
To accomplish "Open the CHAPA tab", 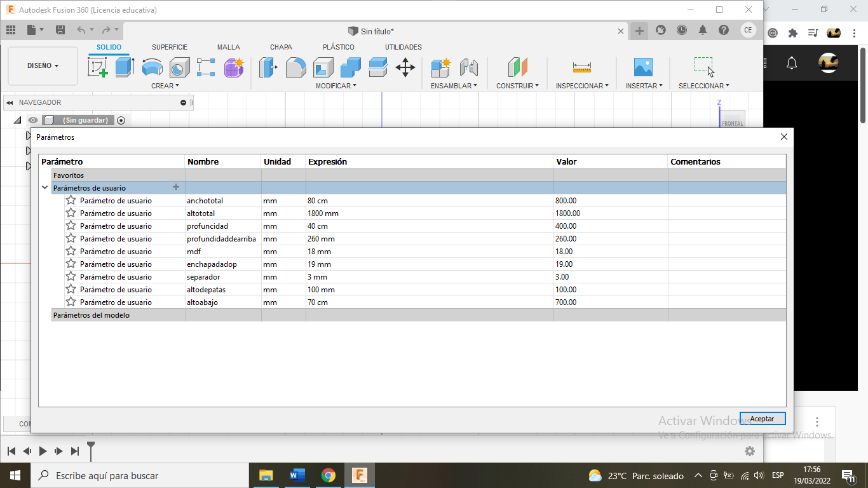I will 281,47.
